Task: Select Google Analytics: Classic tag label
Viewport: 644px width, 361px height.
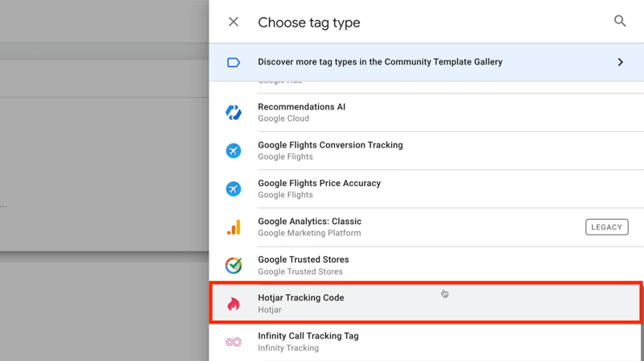Action: [309, 222]
